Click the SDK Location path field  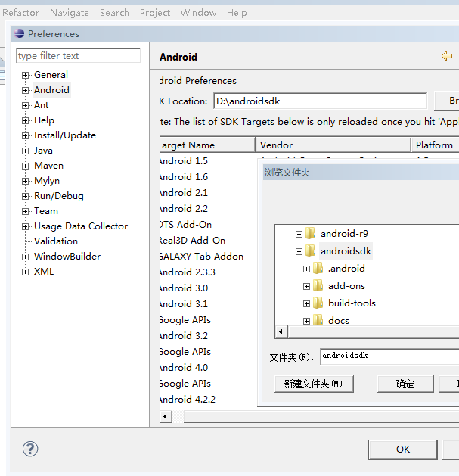pos(321,101)
